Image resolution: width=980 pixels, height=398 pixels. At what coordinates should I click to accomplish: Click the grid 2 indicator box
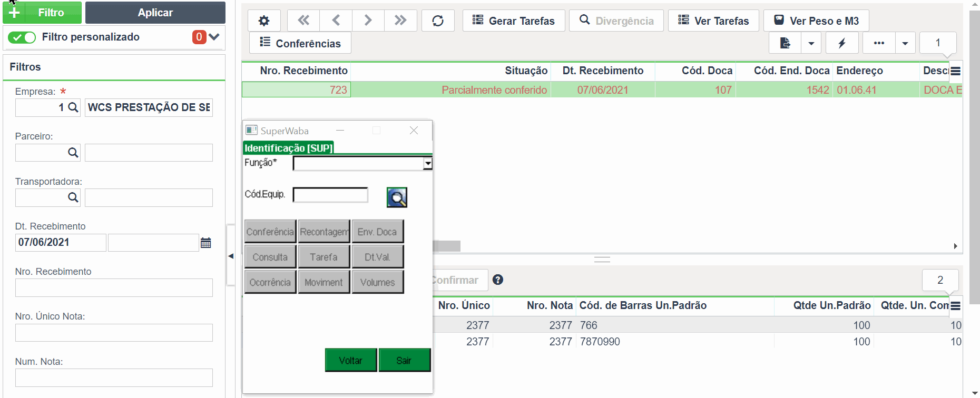[x=940, y=280]
